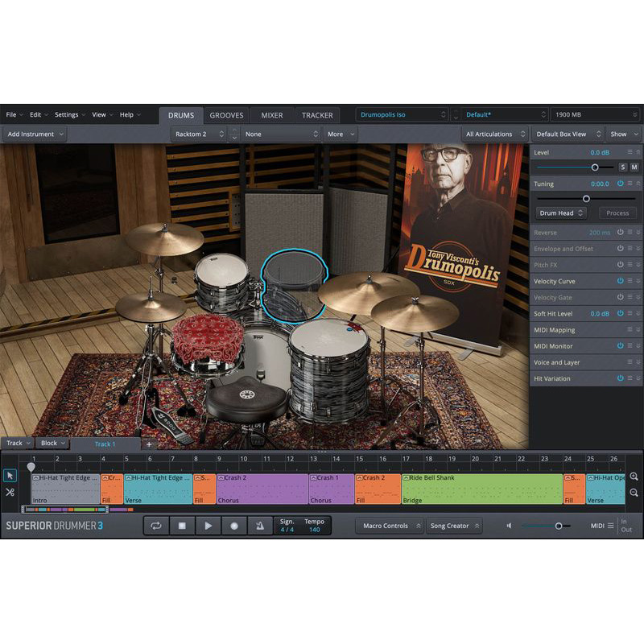Open the Drum Head tuning dropdown
This screenshot has width=644, height=644.
coord(560,213)
